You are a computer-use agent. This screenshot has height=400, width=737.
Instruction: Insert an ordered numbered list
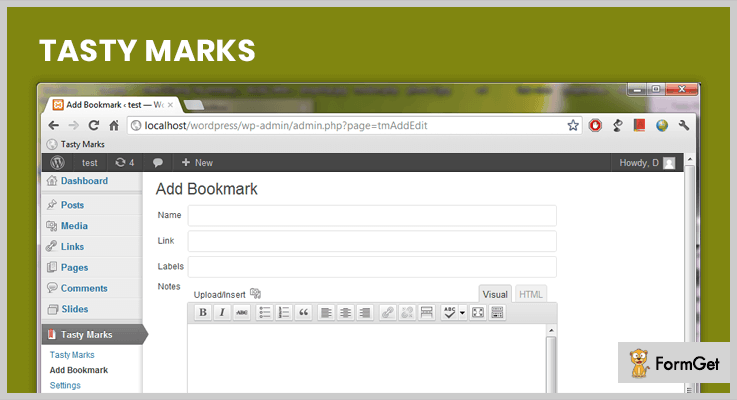click(284, 313)
